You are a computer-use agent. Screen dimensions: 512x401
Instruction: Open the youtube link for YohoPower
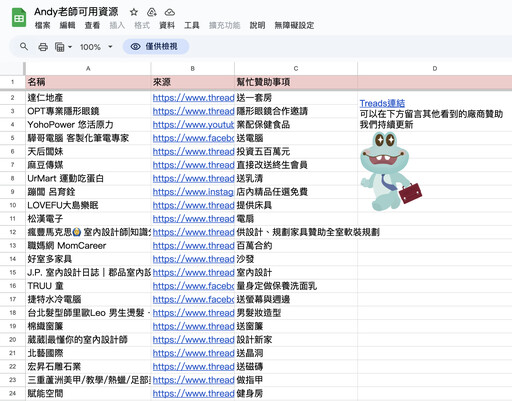pyautogui.click(x=193, y=125)
